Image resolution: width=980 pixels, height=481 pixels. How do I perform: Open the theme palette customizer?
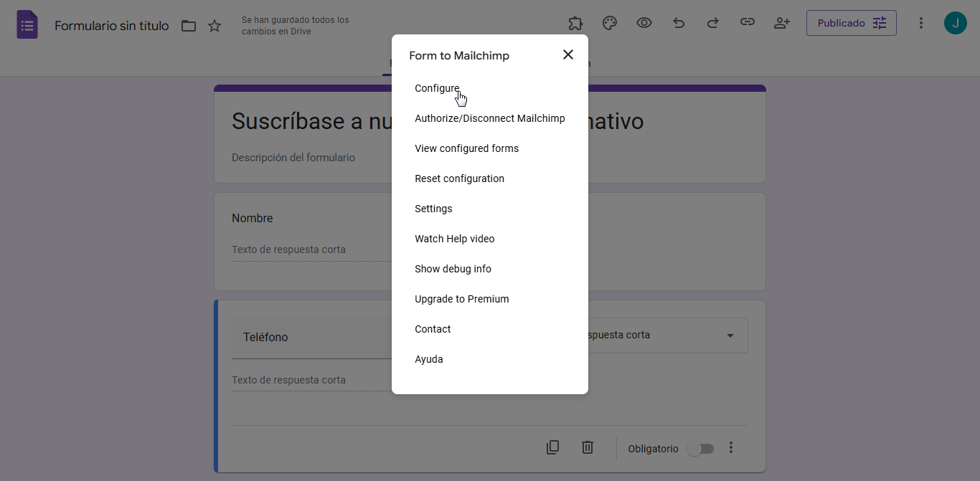click(610, 23)
